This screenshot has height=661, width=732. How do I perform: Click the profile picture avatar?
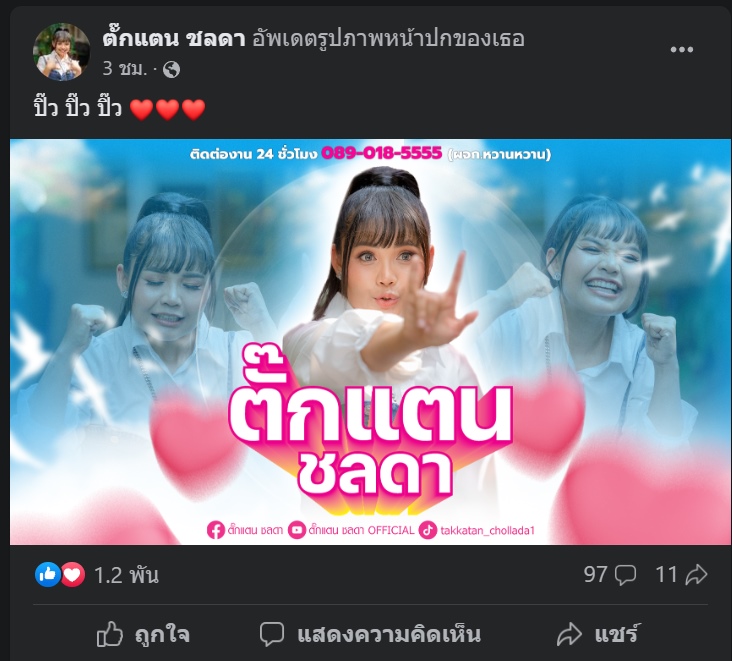pyautogui.click(x=61, y=52)
